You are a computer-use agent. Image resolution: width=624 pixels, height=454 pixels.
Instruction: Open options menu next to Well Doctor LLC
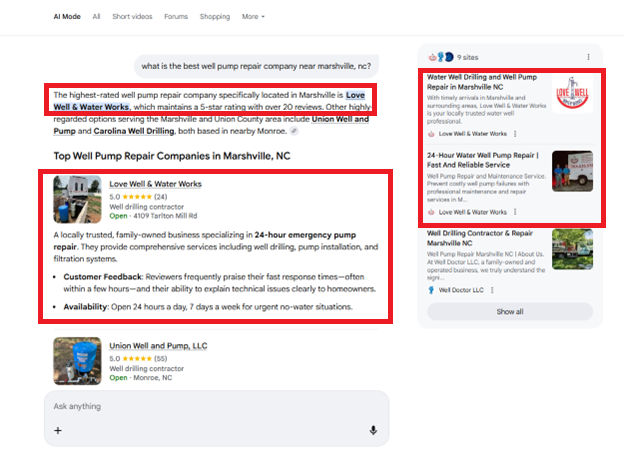tap(492, 290)
